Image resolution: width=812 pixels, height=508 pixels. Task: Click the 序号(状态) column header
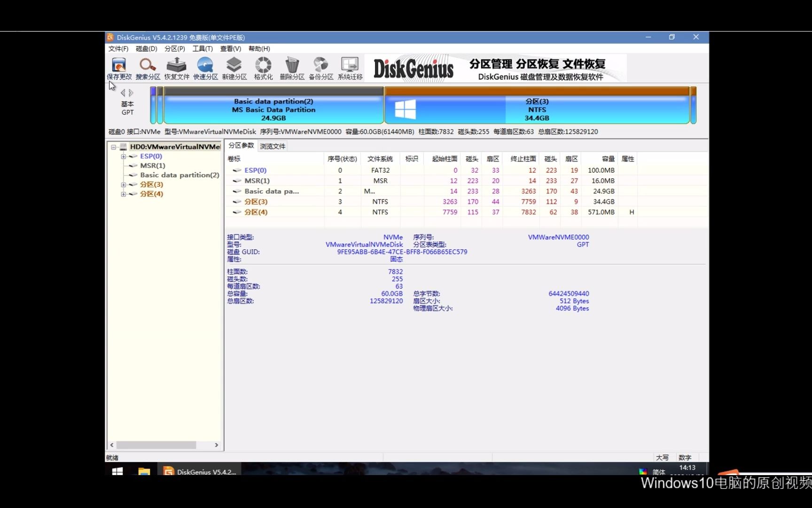tap(342, 159)
